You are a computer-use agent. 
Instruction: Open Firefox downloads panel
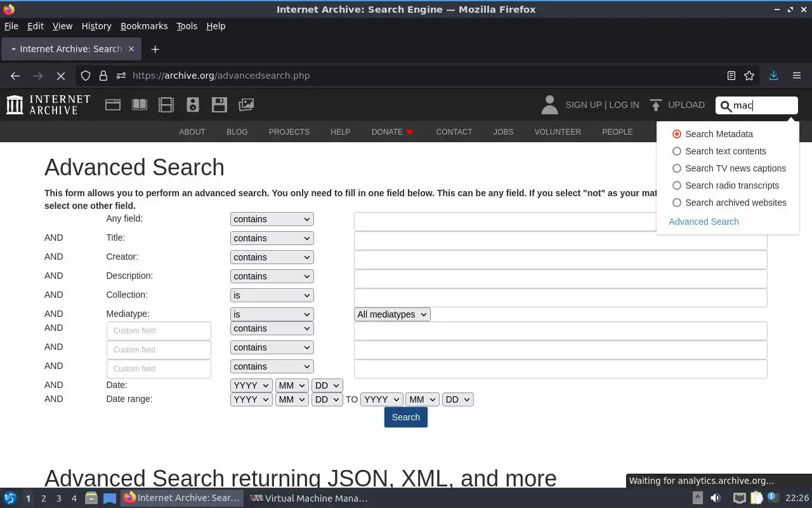coord(773,76)
